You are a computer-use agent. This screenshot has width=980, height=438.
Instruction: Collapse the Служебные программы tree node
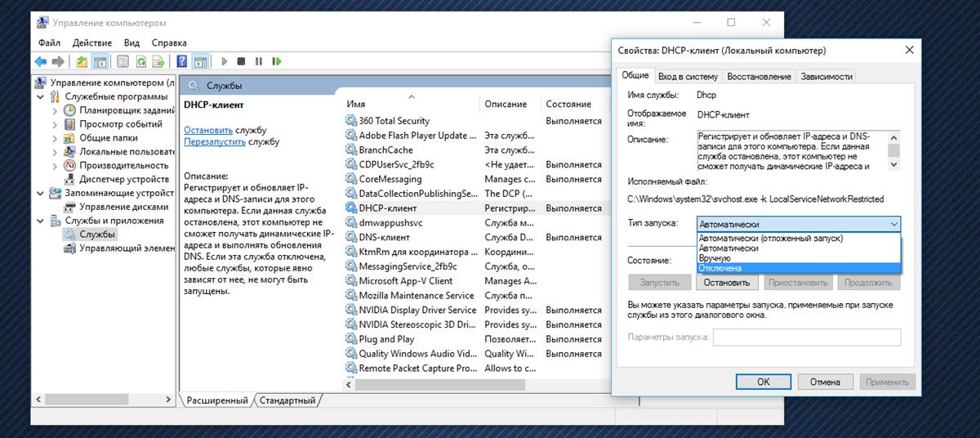(x=40, y=96)
